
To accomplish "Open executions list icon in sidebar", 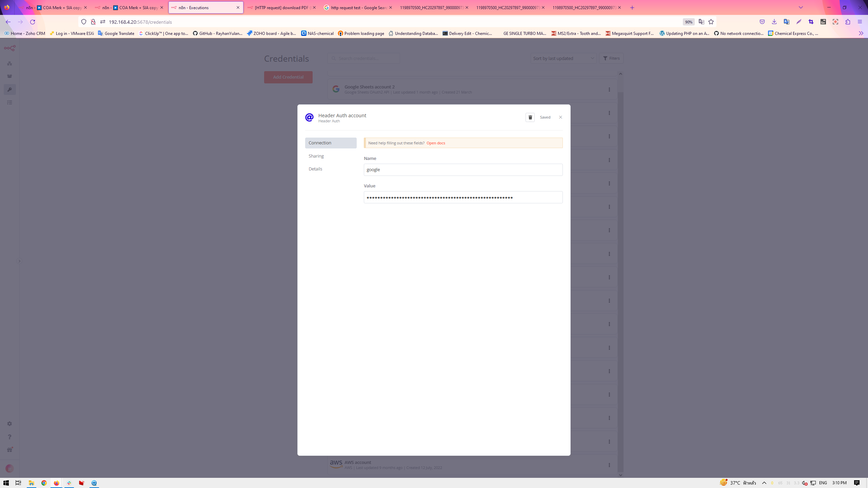I will tap(9, 102).
